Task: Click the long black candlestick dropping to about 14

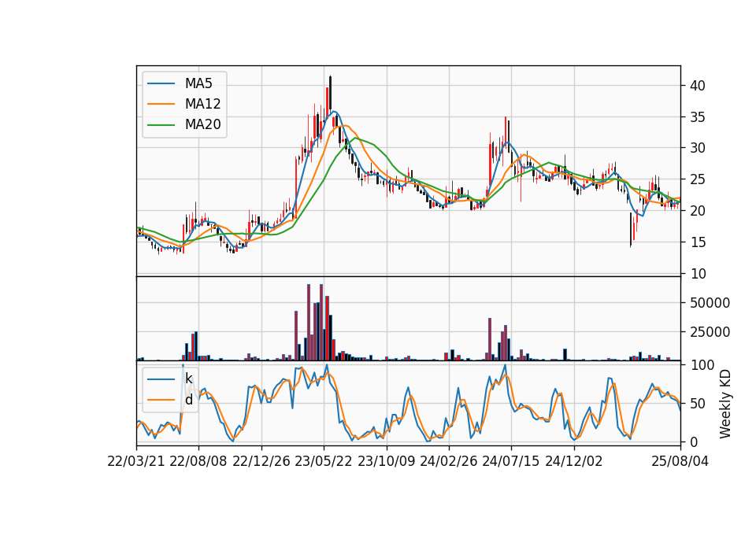Action: click(631, 230)
